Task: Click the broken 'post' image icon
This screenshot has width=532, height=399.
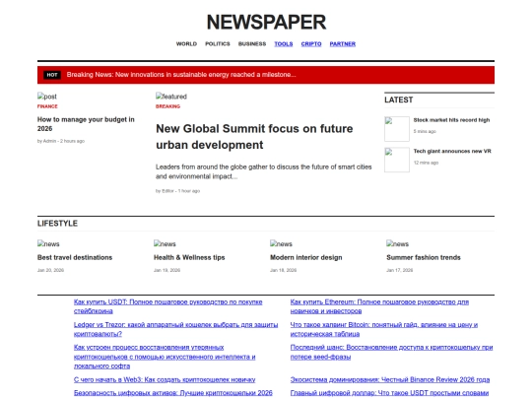Action: 47,97
